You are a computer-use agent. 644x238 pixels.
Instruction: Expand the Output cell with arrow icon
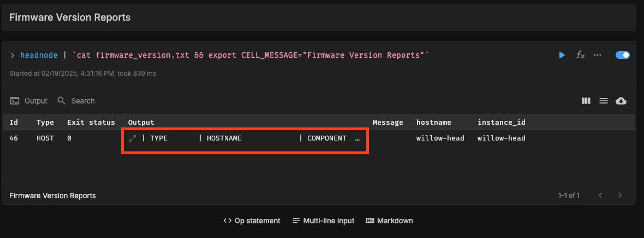coord(133,138)
